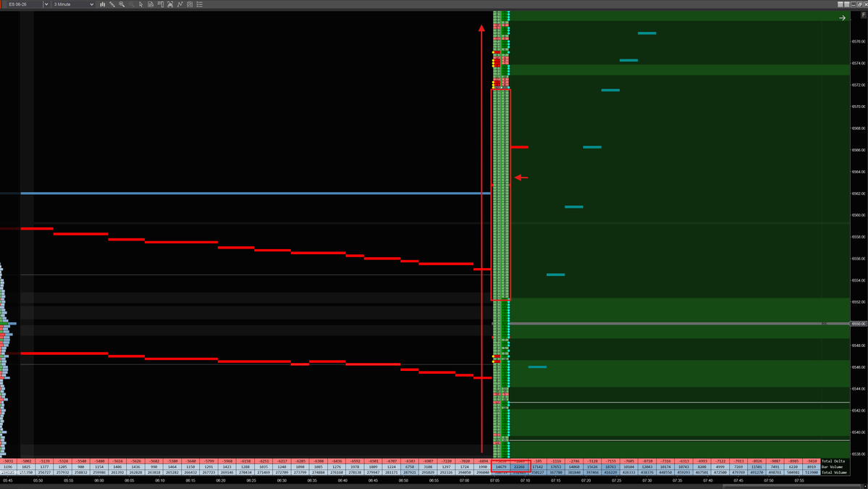
Task: Click the teal marker near 6546
Action: (x=537, y=367)
